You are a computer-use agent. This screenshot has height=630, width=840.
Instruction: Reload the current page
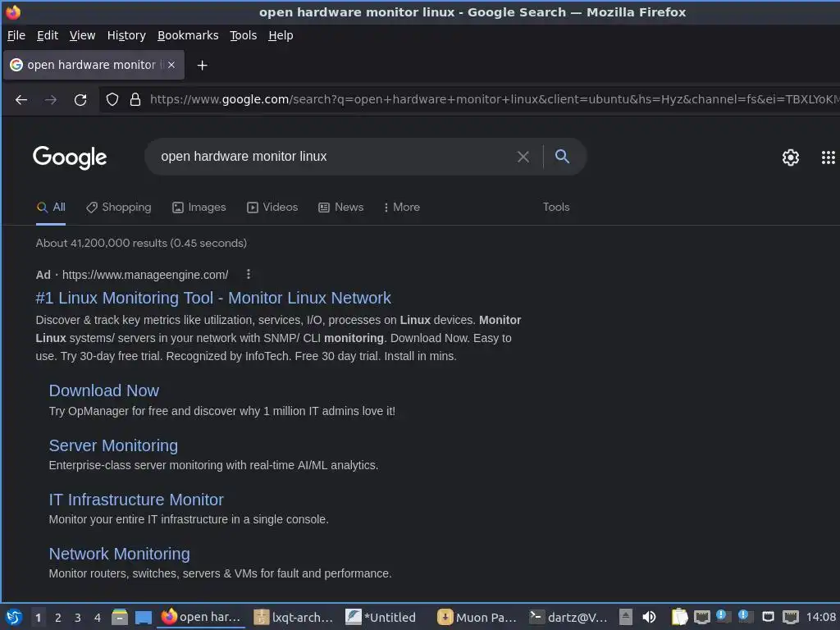[x=80, y=99]
